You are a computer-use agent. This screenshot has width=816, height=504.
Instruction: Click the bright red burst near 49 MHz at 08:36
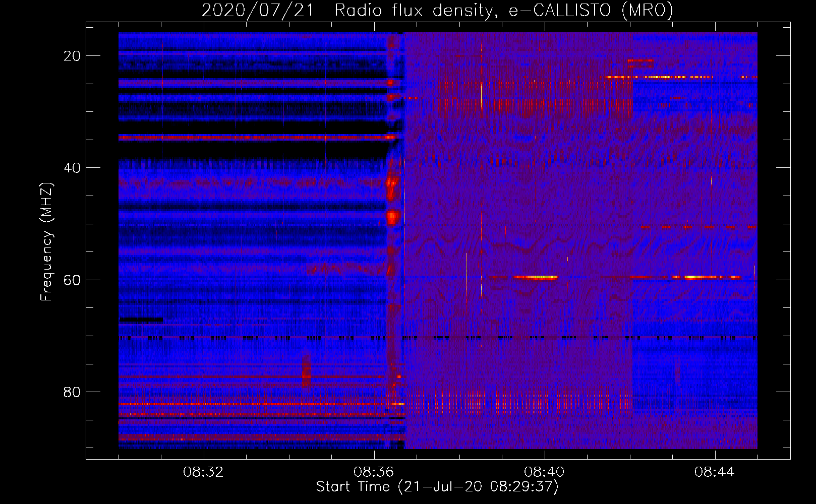tap(393, 217)
